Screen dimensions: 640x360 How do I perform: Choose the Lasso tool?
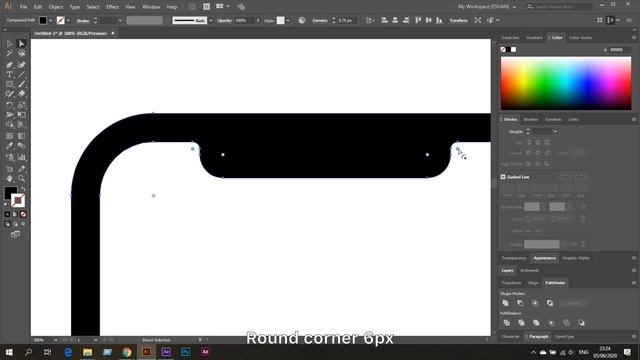click(x=22, y=53)
